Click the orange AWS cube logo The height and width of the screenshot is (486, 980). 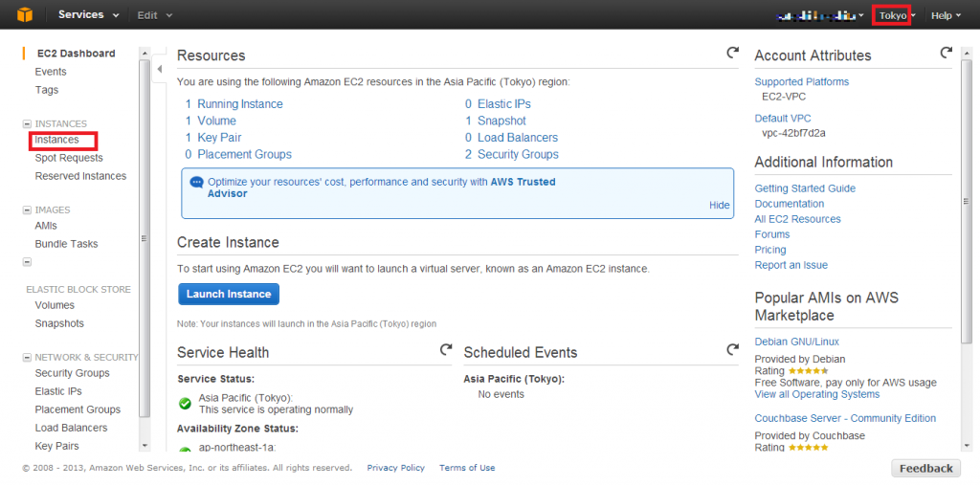tap(24, 14)
